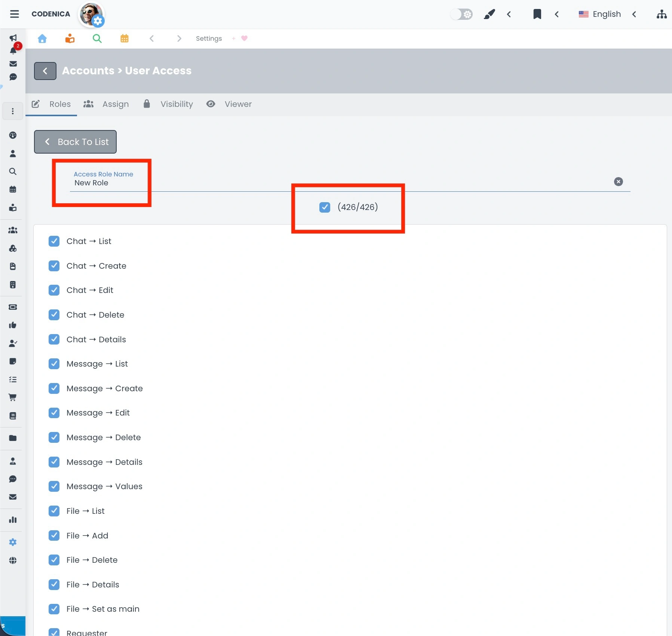This screenshot has height=636, width=672.
Task: Select the theme paintbrush icon in top bar
Action: click(x=490, y=14)
